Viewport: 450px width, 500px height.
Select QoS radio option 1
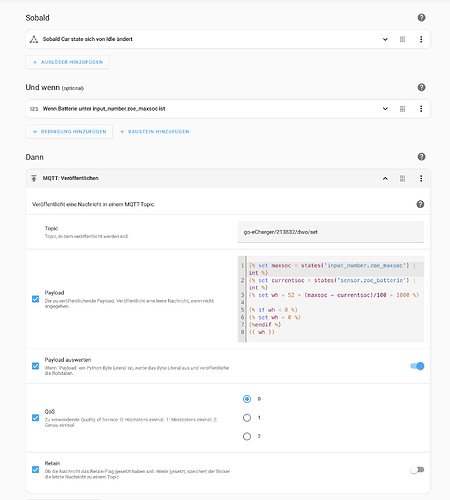247,418
